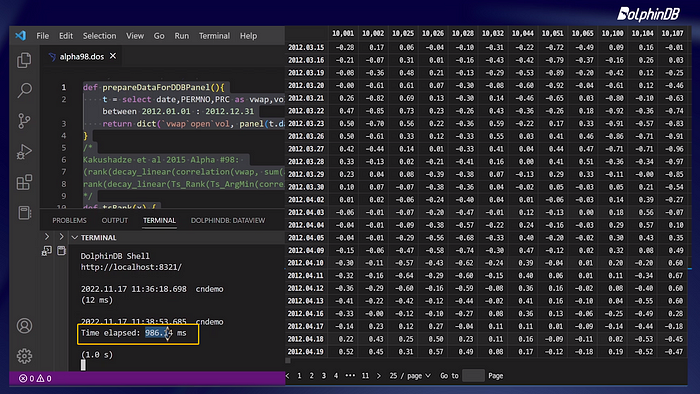Viewport: 700px width, 394px height.
Task: Close the alpha98.dos editor tab
Action: 113,56
